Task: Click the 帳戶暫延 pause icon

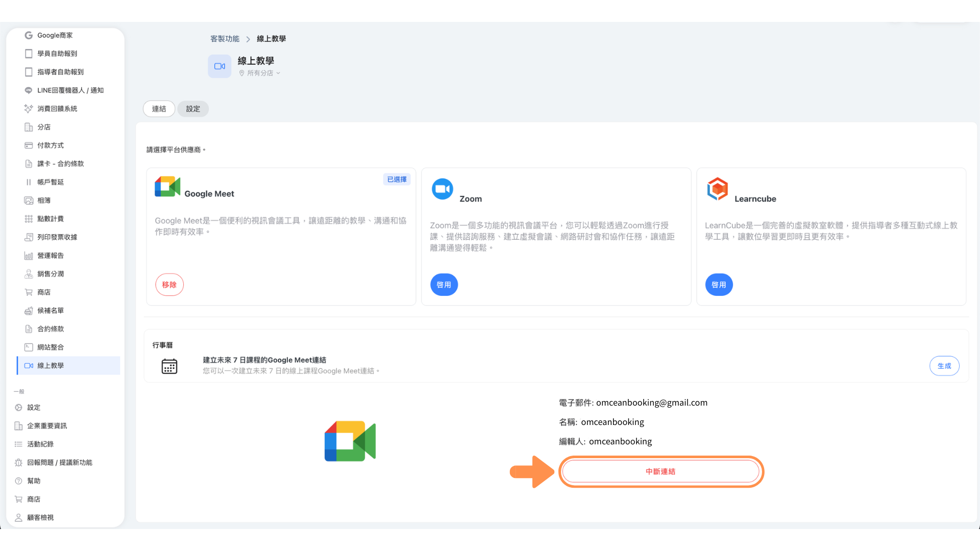Action: [x=29, y=182]
